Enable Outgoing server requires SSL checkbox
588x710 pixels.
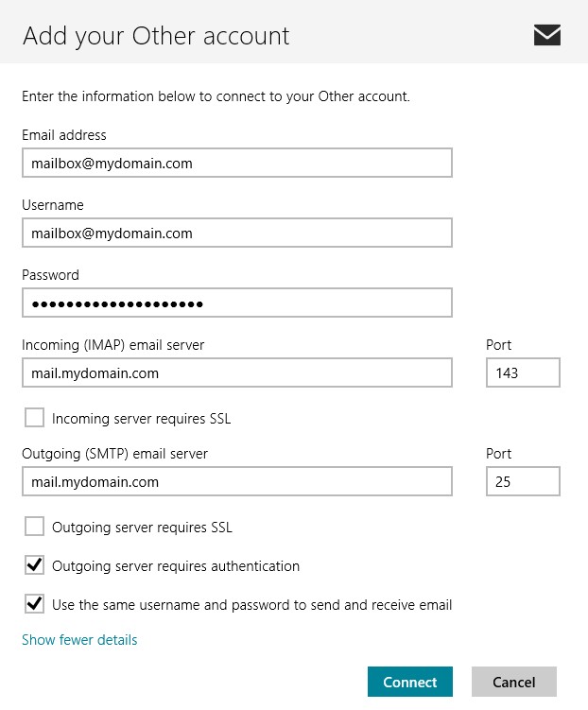[34, 527]
